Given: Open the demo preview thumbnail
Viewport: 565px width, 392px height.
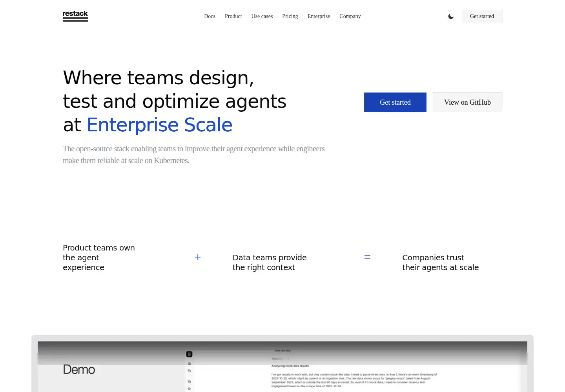Looking at the screenshot, I should [282, 367].
